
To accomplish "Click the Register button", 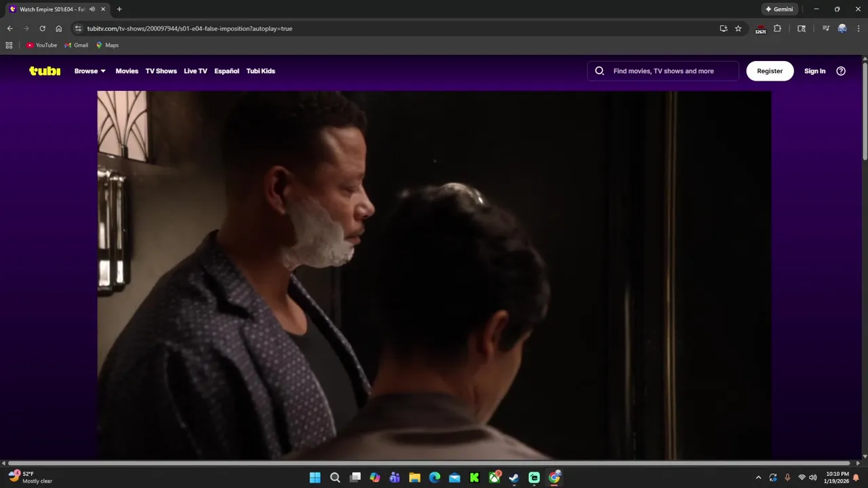I will [770, 70].
